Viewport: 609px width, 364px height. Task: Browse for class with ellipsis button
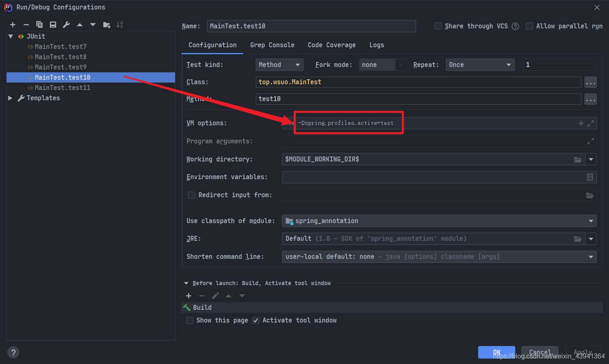click(x=591, y=83)
